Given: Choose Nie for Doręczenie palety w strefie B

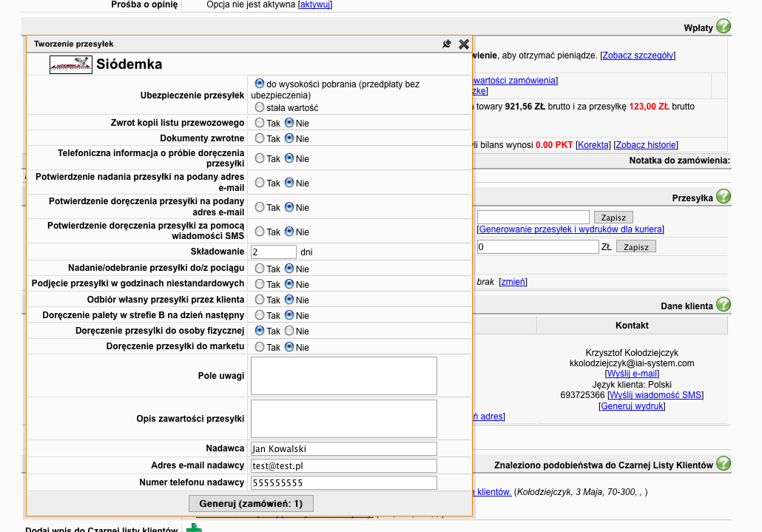Looking at the screenshot, I should pyautogui.click(x=289, y=314).
